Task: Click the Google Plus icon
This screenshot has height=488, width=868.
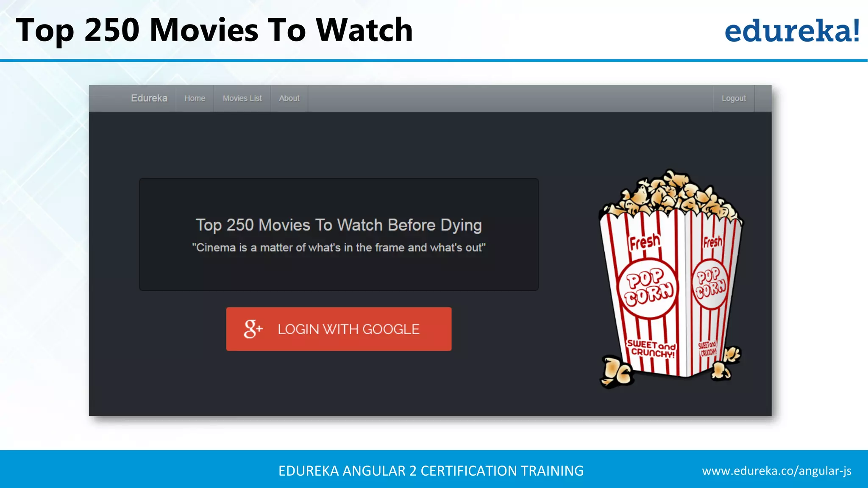Action: point(253,329)
